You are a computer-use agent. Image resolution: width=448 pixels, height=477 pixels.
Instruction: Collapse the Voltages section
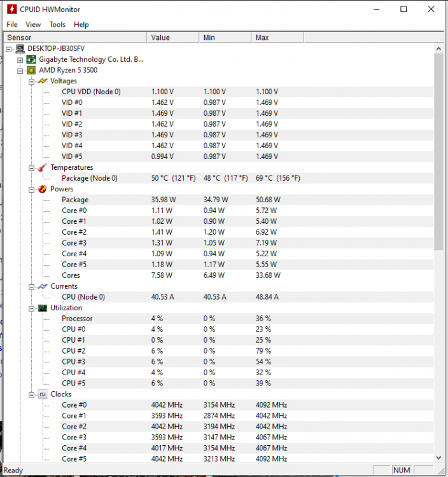click(x=31, y=81)
